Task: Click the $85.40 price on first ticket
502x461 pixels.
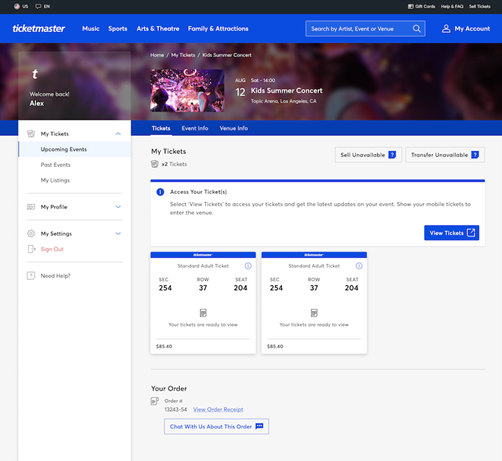Action: coord(164,346)
